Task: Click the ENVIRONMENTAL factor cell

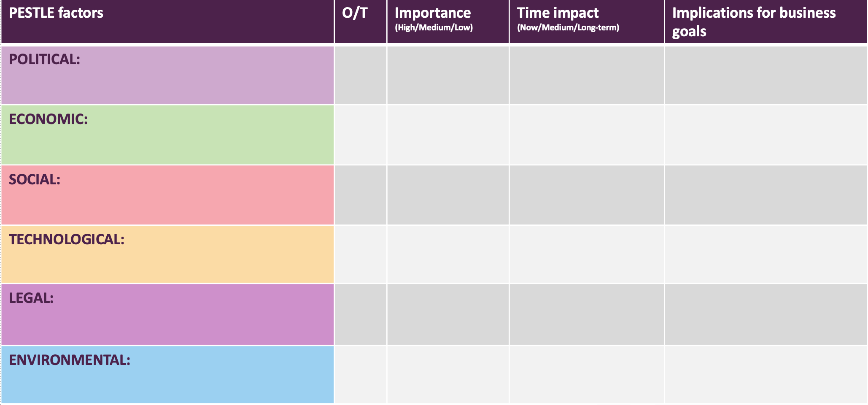Action: (167, 375)
